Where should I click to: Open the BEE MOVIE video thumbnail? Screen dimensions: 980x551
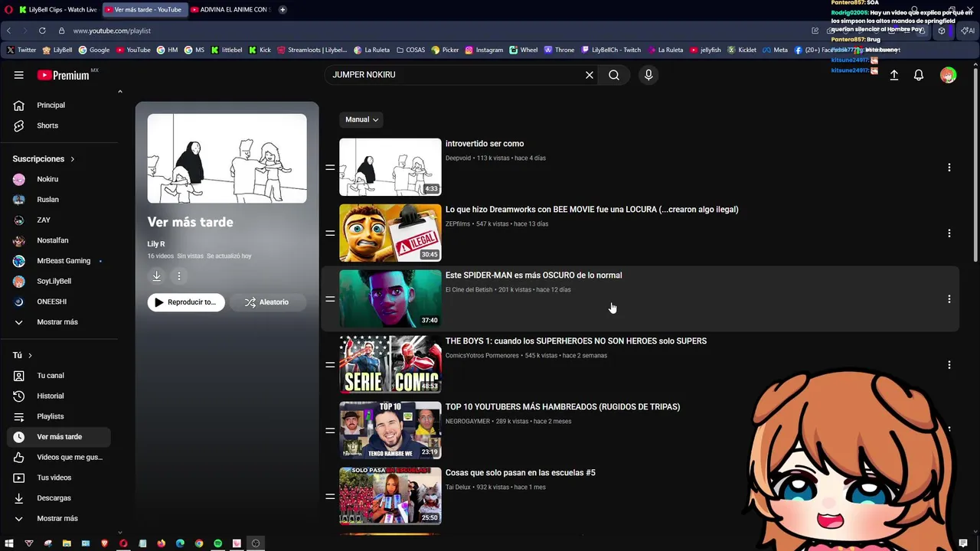(390, 233)
